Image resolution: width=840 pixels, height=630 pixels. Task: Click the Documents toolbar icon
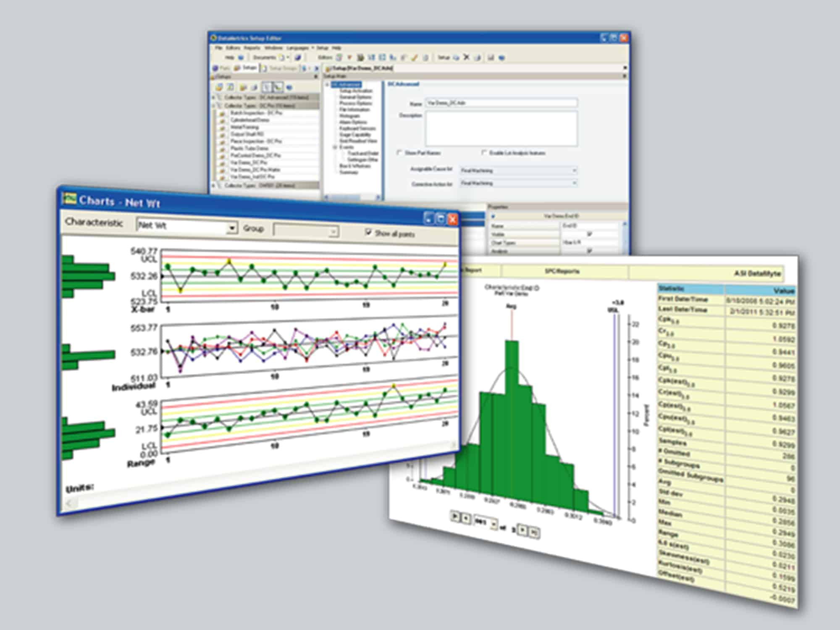[x=281, y=58]
